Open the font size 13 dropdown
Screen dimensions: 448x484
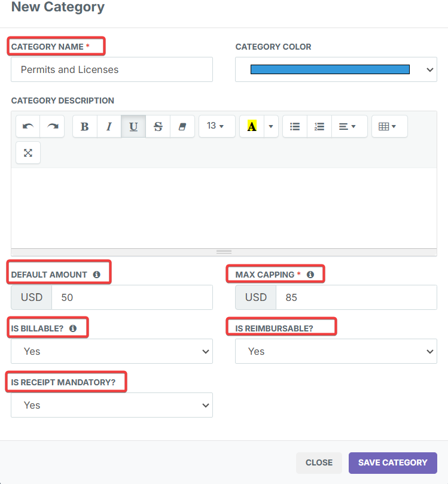coord(216,126)
